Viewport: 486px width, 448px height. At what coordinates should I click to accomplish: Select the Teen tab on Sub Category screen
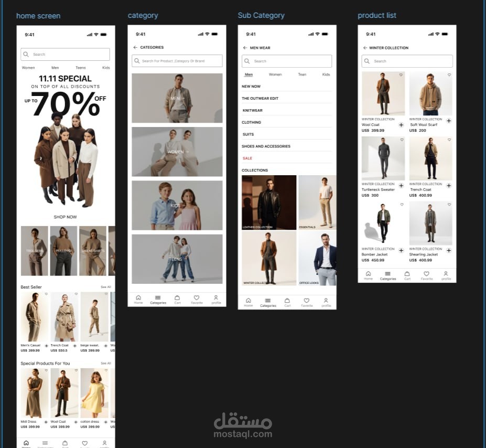[x=302, y=74]
